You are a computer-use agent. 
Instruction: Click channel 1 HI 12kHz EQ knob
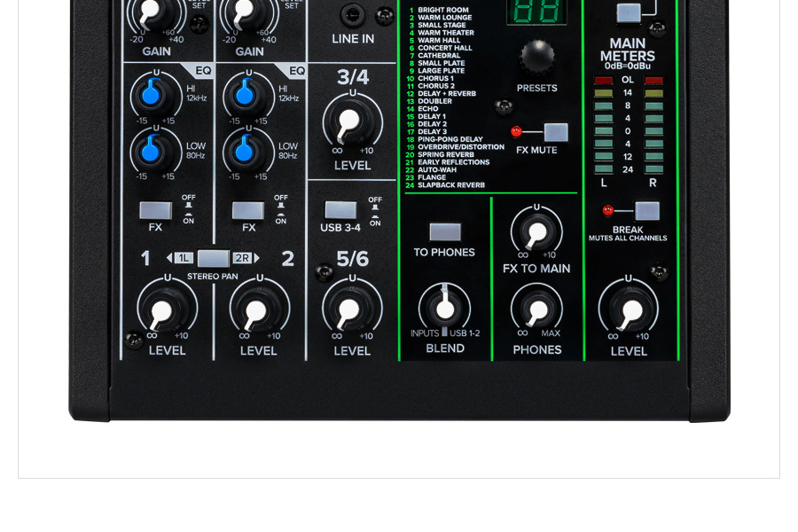(154, 94)
